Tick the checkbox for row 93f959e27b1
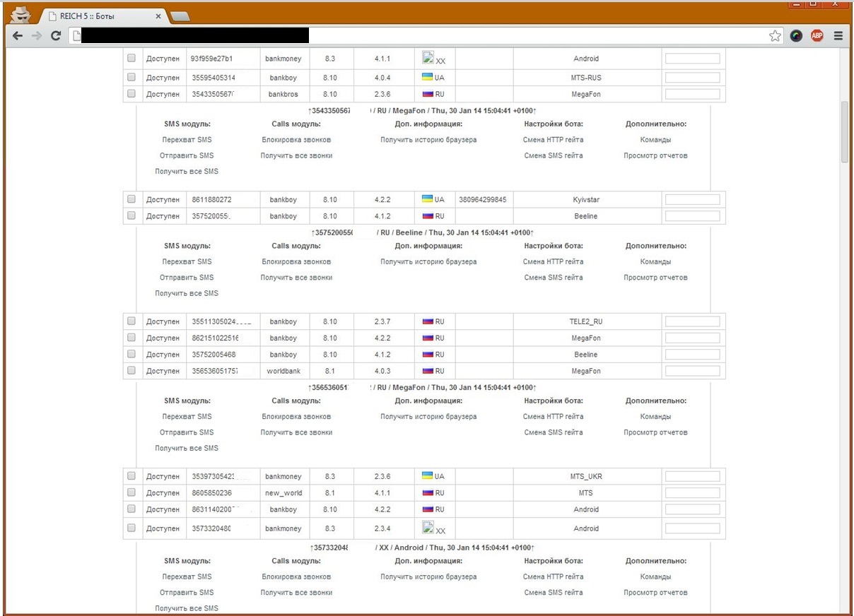Screen dimensions: 854x616 131,59
